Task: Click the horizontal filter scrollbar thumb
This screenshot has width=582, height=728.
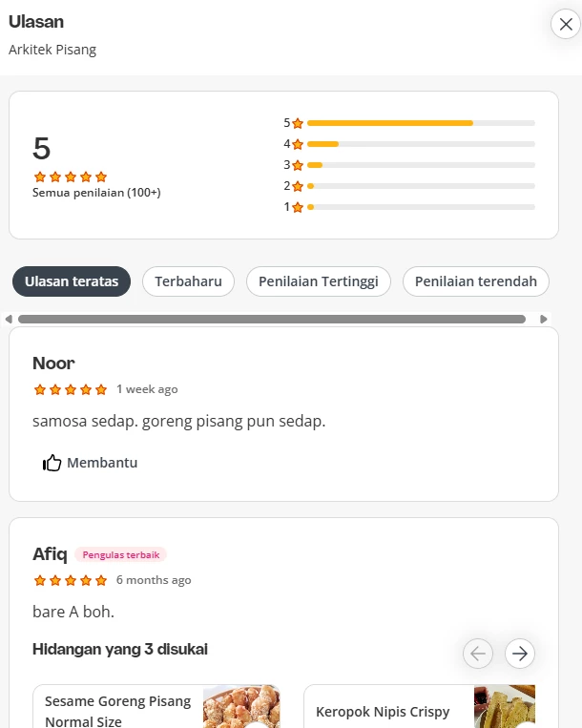Action: [x=271, y=319]
